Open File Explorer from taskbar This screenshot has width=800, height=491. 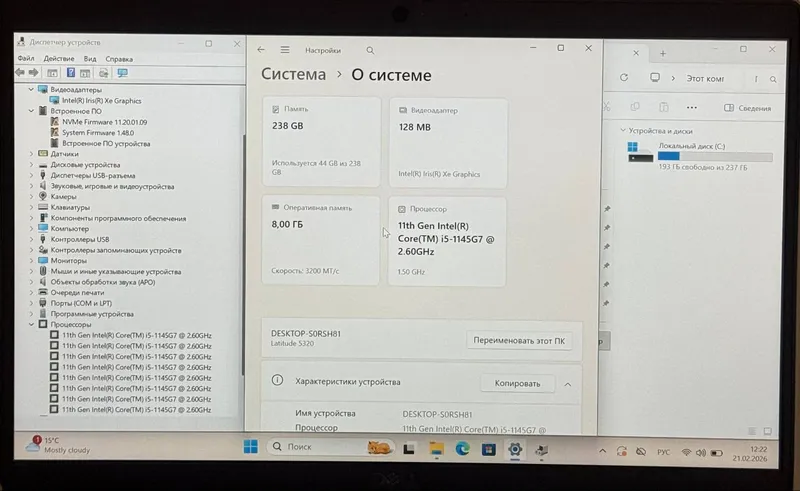436,449
